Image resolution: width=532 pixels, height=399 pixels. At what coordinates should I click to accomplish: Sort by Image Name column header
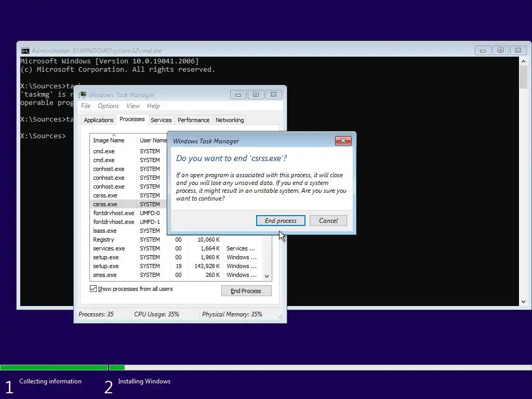coord(114,140)
